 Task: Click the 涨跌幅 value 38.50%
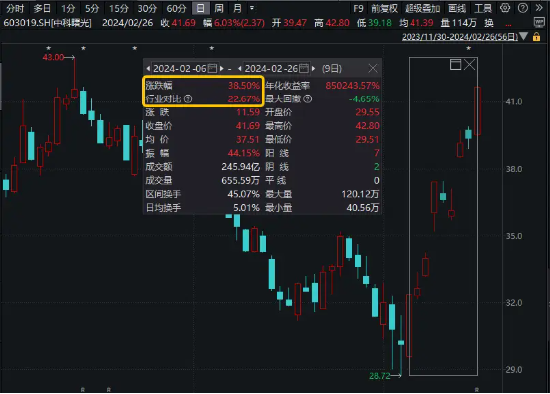coord(244,86)
